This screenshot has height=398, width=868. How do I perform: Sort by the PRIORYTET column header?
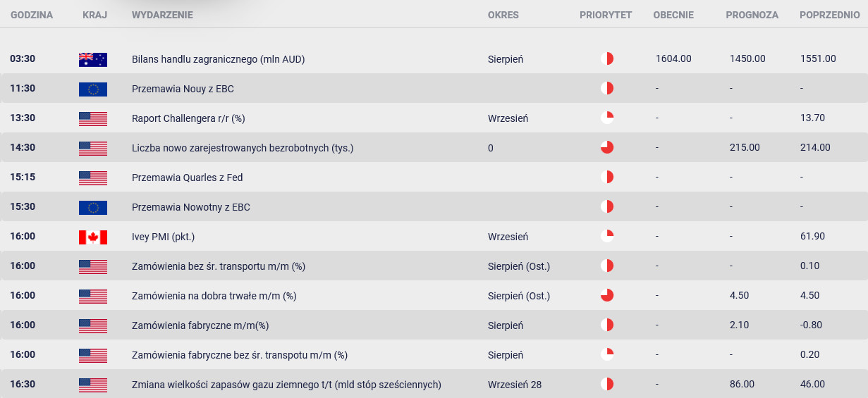coord(606,15)
